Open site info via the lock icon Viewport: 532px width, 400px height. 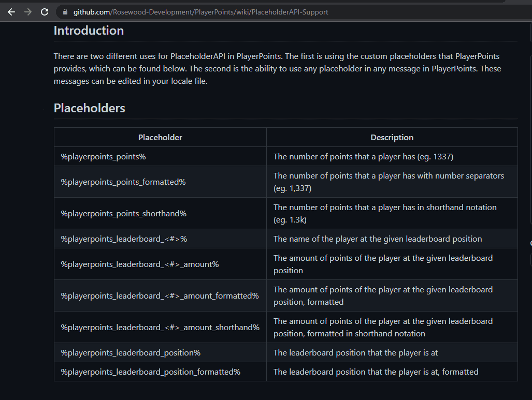pos(65,12)
